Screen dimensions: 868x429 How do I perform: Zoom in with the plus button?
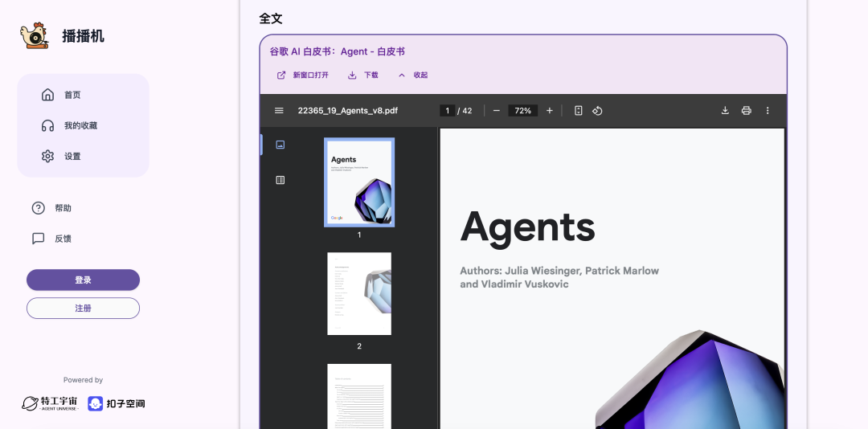click(x=549, y=111)
